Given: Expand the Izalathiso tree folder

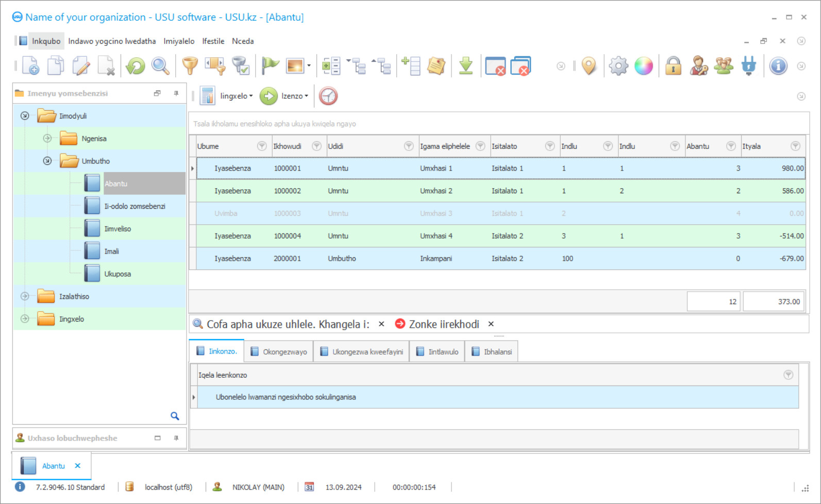Looking at the screenshot, I should 25,296.
